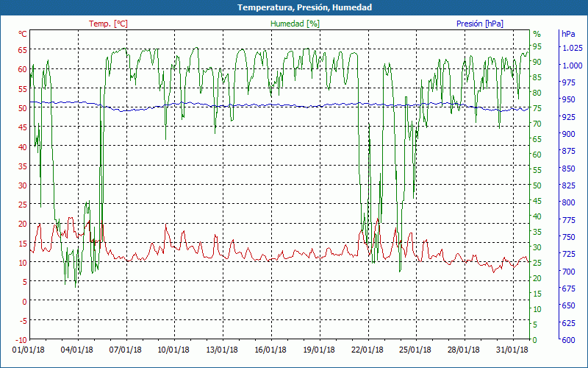Click "925" on the blue pressure axis
588x368 pixels.
coord(568,117)
